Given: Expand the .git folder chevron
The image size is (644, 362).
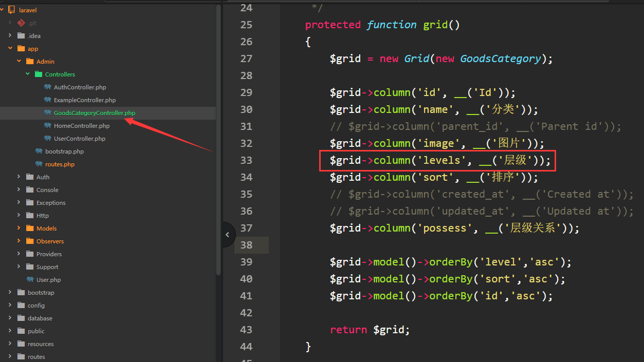Looking at the screenshot, I should [10, 23].
